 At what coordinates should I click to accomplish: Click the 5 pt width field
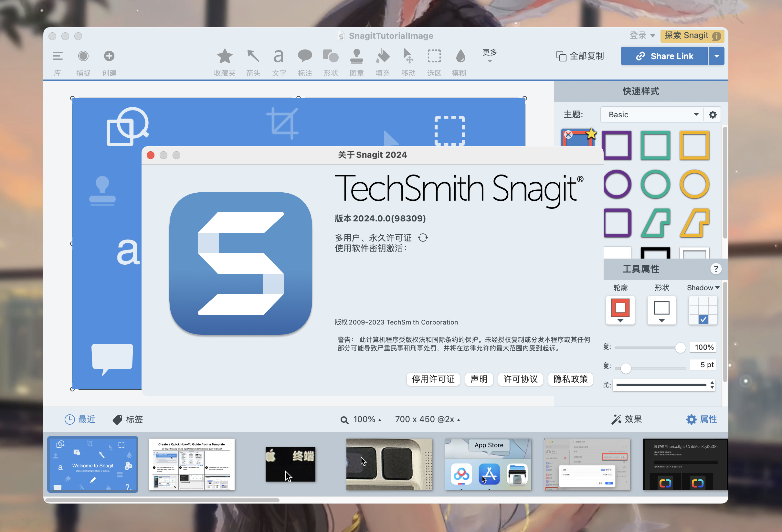tap(703, 365)
